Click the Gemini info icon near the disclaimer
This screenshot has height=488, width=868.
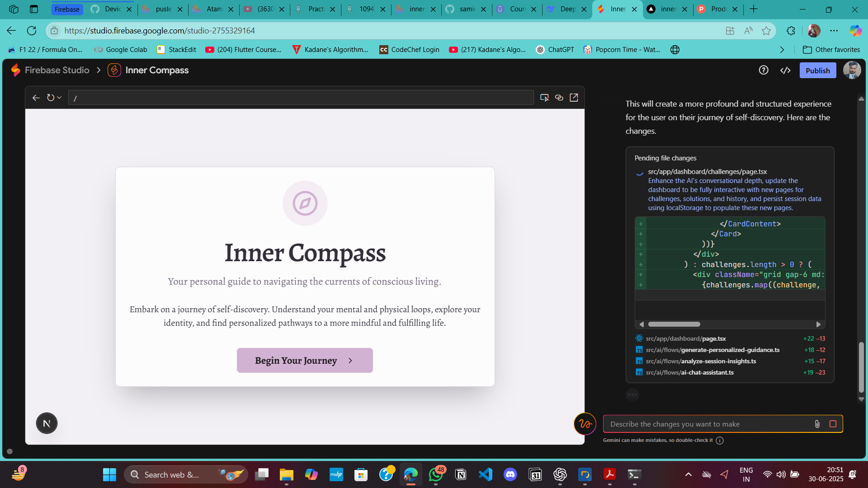tap(720, 440)
